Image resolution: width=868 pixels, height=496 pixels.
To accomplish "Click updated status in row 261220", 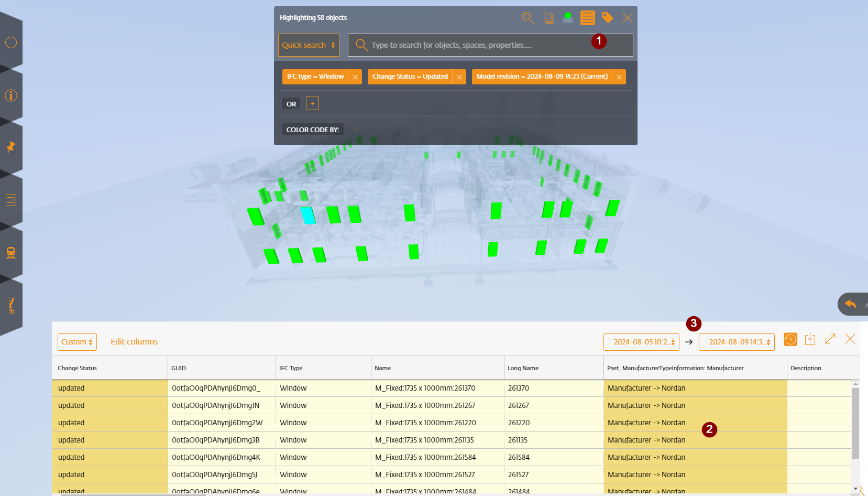I will pyautogui.click(x=110, y=423).
